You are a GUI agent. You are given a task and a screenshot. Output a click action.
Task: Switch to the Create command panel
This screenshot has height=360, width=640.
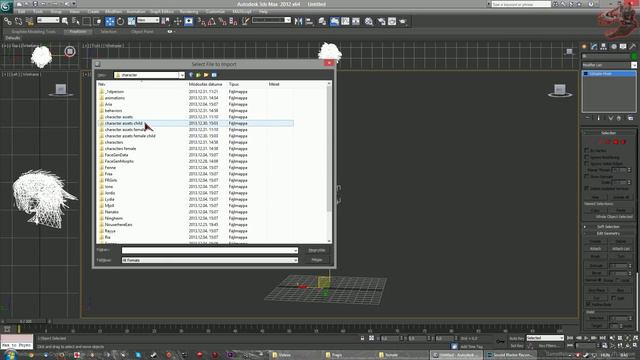(584, 47)
